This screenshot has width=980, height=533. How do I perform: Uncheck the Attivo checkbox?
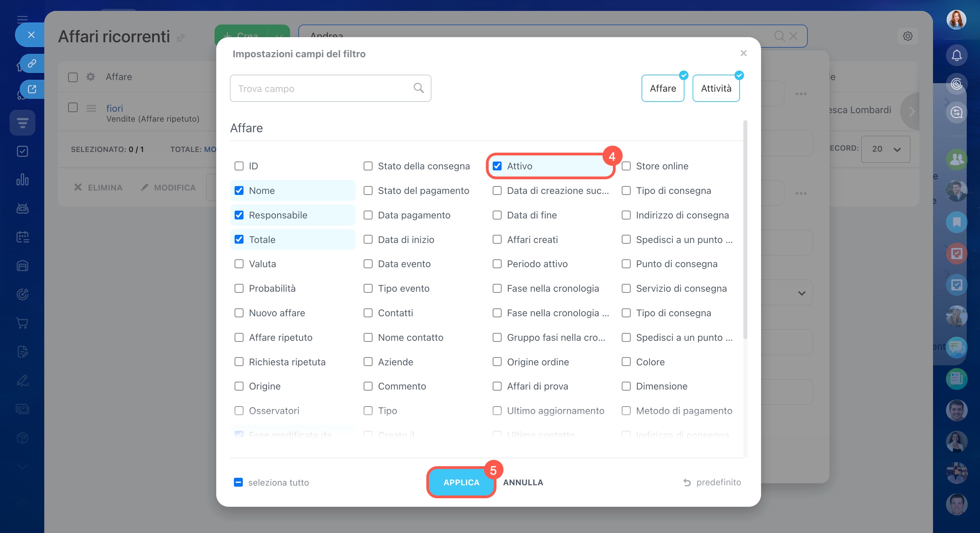pos(497,166)
